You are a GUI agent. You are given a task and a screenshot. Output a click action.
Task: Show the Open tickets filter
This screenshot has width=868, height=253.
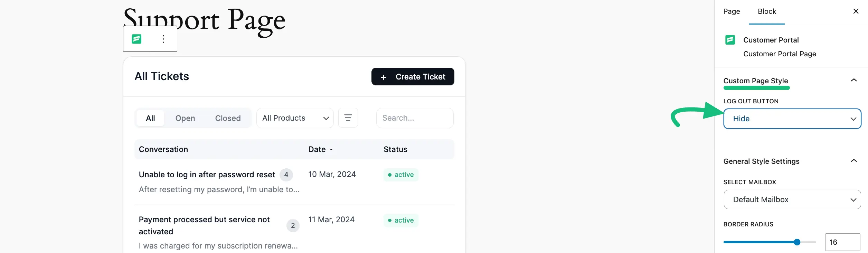tap(185, 118)
